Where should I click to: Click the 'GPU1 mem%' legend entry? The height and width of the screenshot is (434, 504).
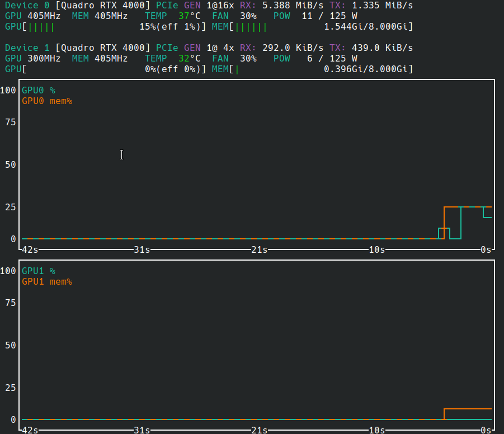pos(47,282)
